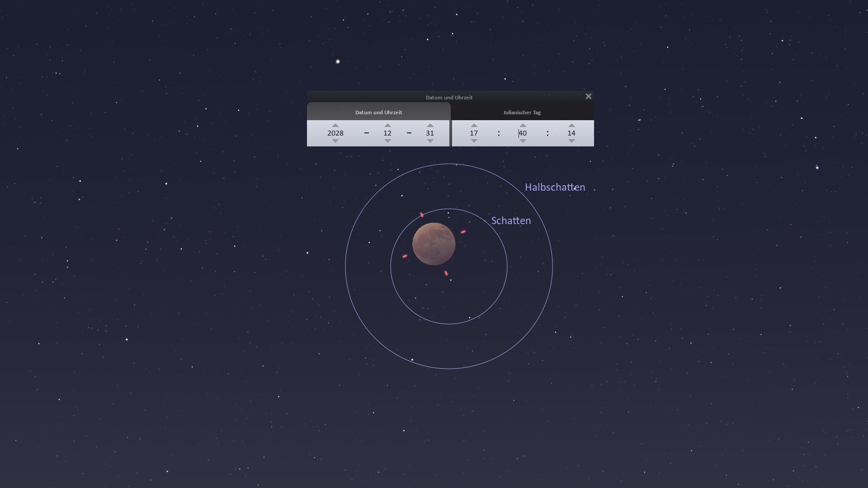The width and height of the screenshot is (868, 488).
Task: Decrement the month value arrow
Action: [x=387, y=141]
